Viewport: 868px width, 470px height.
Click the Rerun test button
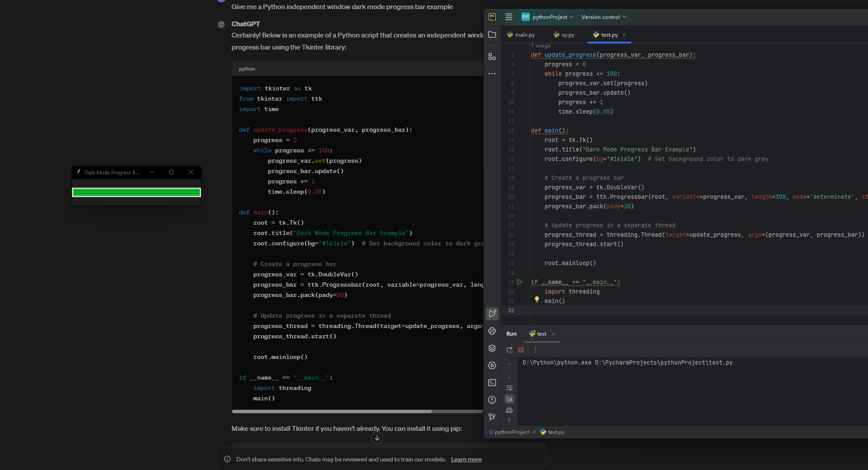coord(509,350)
